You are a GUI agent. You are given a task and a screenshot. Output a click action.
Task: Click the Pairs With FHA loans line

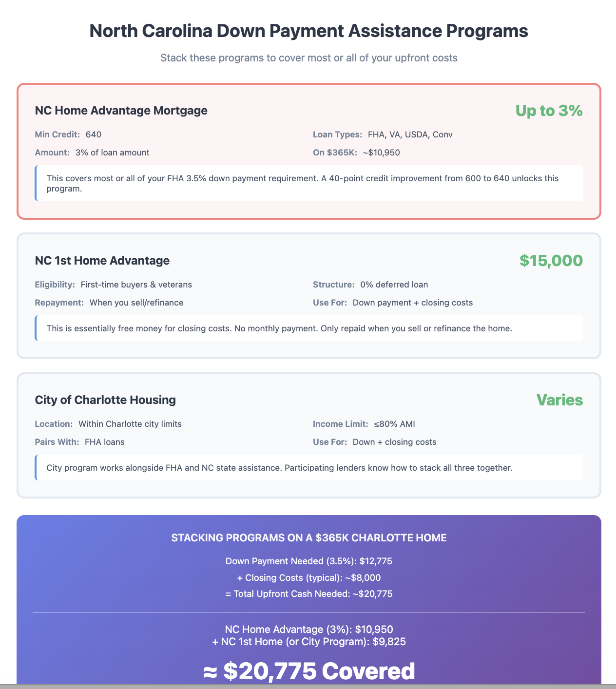coord(80,442)
